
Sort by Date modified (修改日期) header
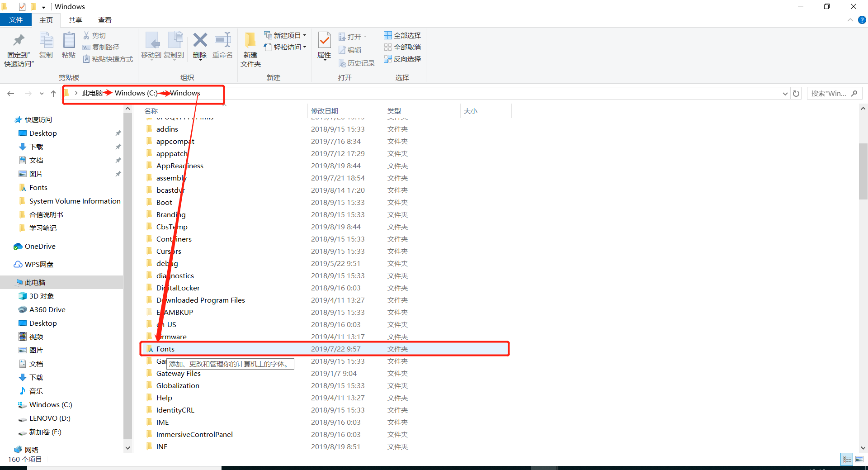tap(325, 111)
